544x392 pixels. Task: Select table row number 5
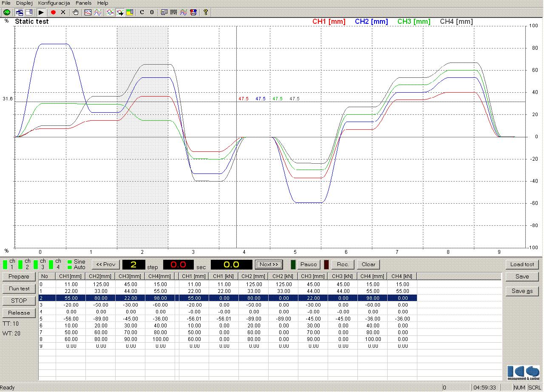point(227,319)
